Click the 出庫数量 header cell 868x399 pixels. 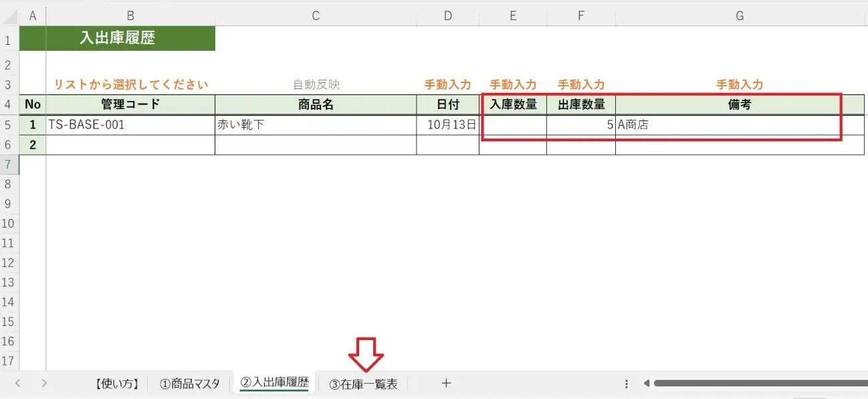pyautogui.click(x=581, y=104)
